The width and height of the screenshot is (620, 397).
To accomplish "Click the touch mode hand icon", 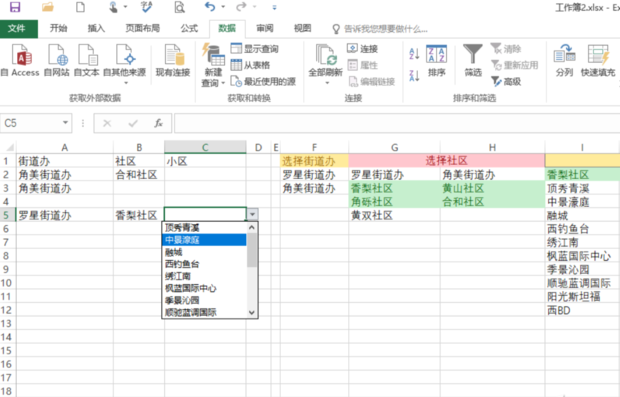I will coord(114,7).
